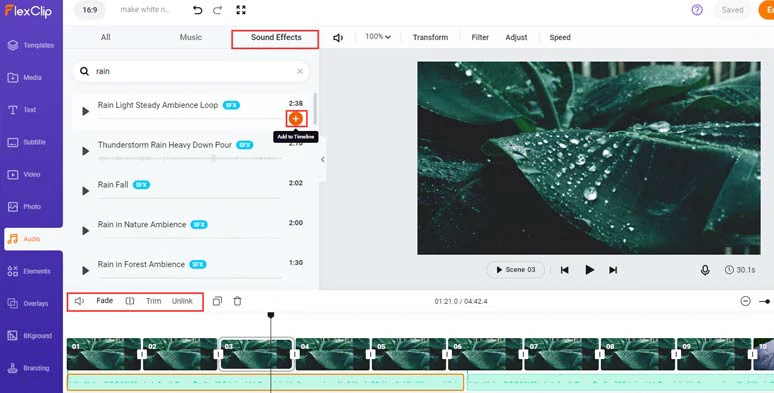Clear the rain search with X
This screenshot has height=393, width=774.
point(300,71)
